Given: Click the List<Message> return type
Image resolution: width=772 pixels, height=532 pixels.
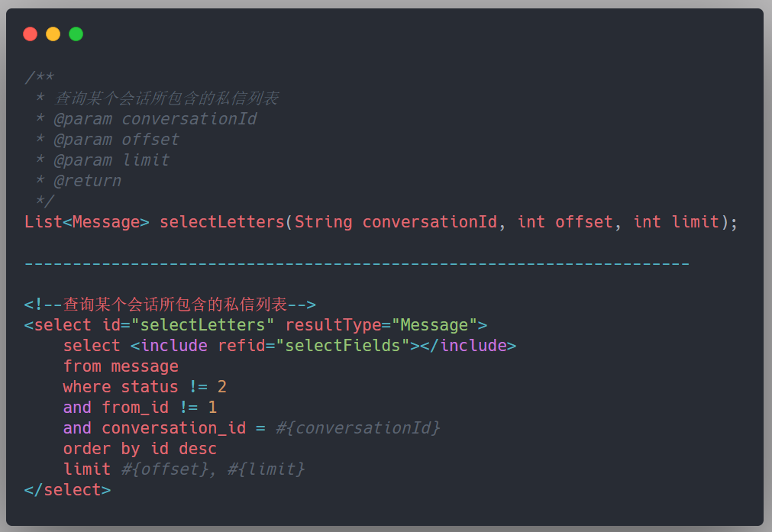Looking at the screenshot, I should tap(86, 222).
